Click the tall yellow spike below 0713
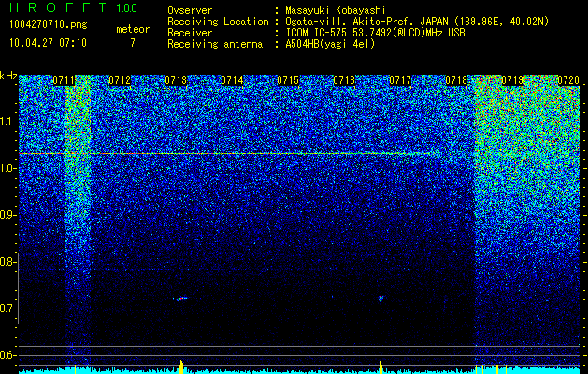Image resolution: width=588 pixels, height=374 pixels. [181, 367]
